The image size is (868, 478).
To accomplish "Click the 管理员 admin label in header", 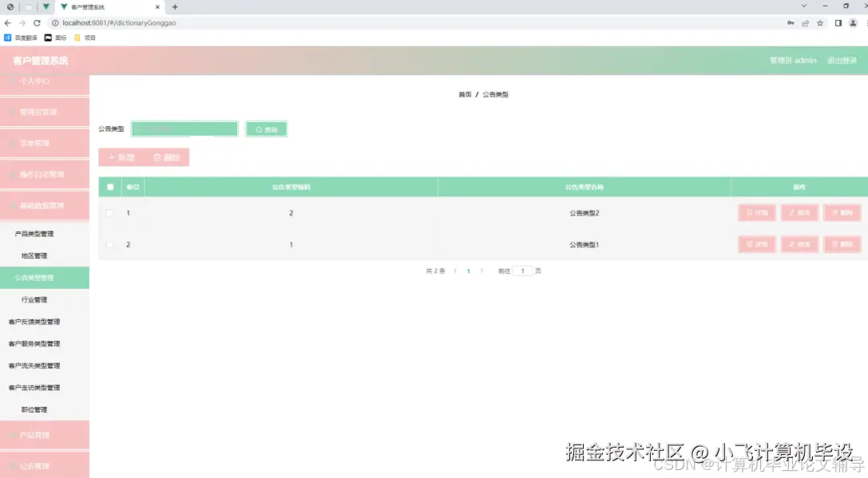I will coord(793,61).
